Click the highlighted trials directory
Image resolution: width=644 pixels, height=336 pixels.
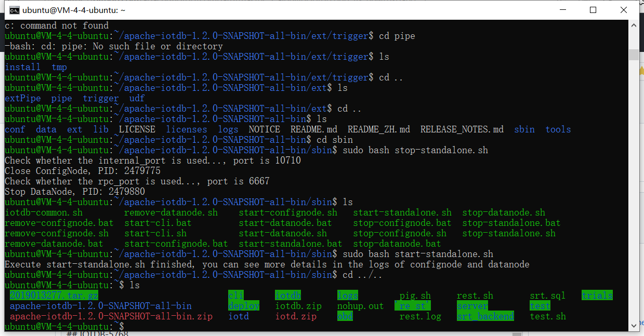[x=597, y=295]
